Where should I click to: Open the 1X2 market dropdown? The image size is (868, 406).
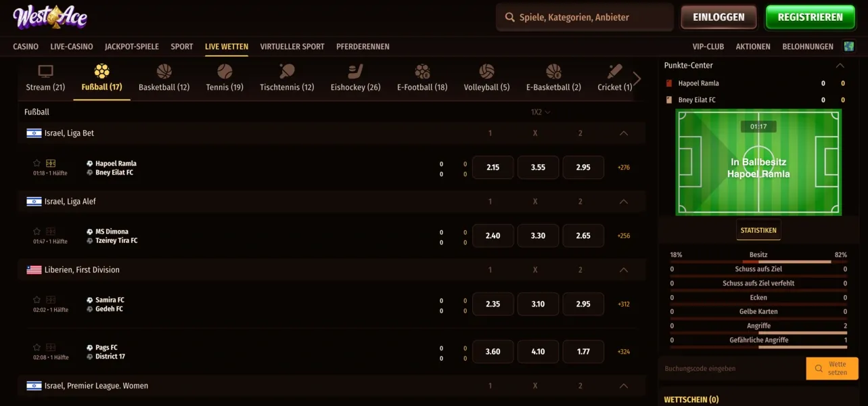tap(541, 112)
